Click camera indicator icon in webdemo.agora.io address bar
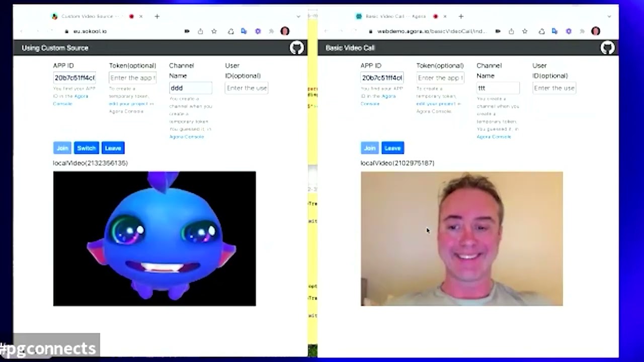Screen dimensions: 644x362 (498, 31)
